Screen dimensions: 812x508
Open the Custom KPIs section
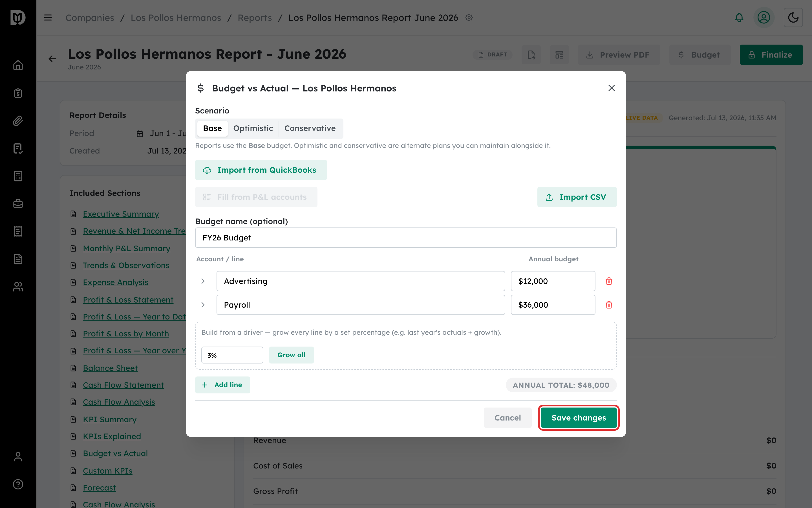pyautogui.click(x=107, y=471)
